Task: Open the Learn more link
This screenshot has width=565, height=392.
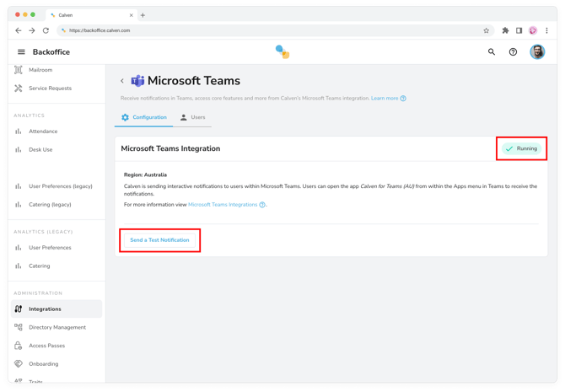Action: [x=385, y=99]
